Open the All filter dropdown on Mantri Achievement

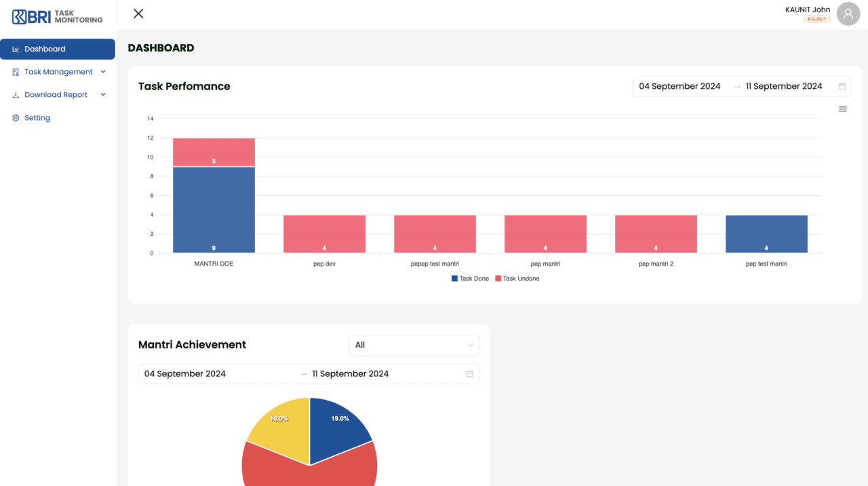pyautogui.click(x=414, y=345)
